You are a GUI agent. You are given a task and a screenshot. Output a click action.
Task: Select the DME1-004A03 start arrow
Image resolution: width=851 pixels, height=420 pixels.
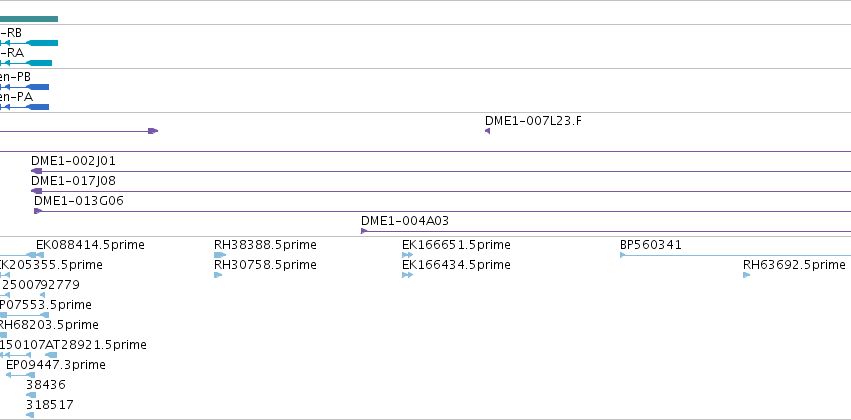(364, 231)
